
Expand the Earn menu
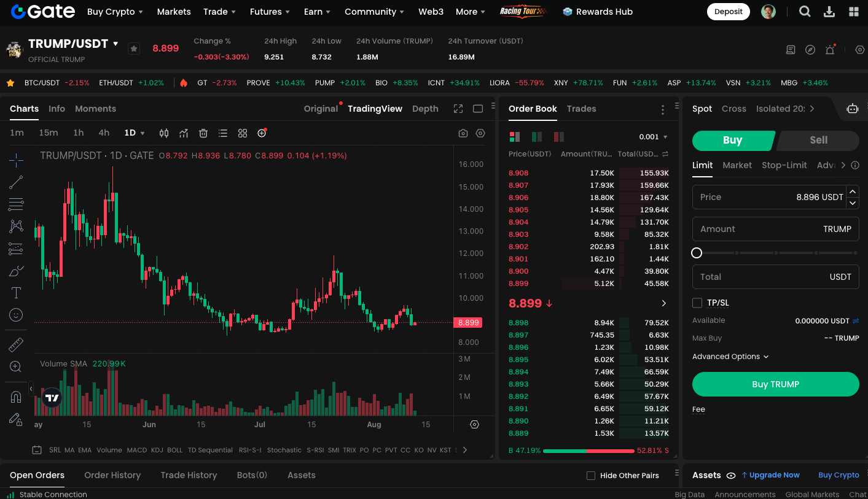point(317,12)
